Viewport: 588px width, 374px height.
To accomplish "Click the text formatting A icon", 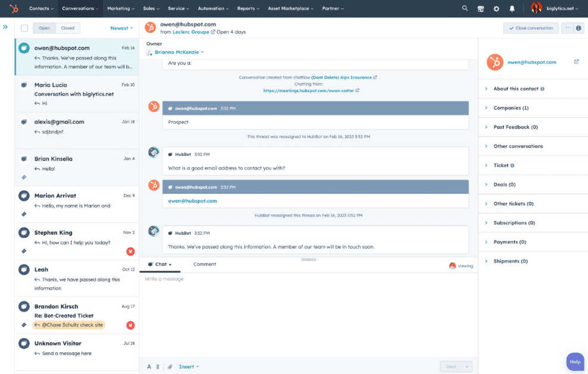I will tap(149, 366).
